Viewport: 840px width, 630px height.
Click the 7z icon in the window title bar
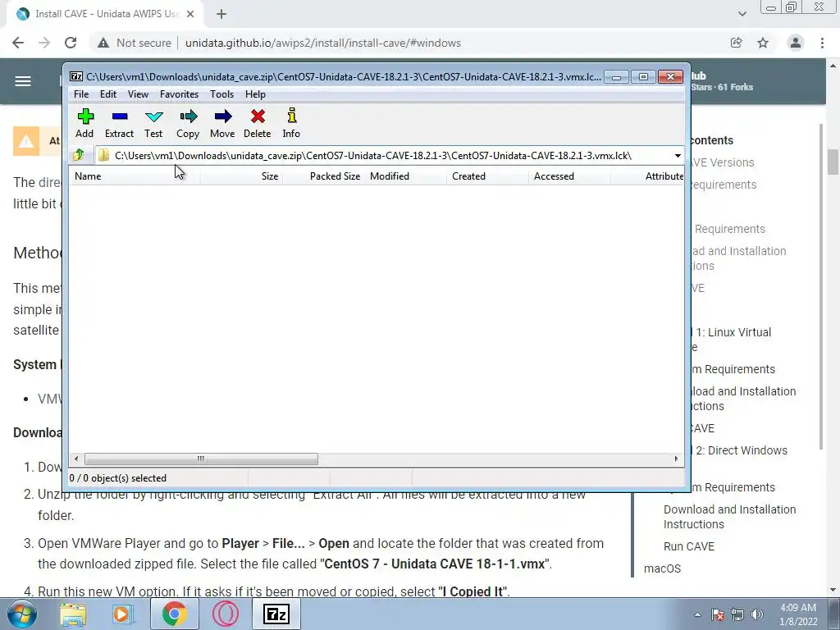[76, 76]
